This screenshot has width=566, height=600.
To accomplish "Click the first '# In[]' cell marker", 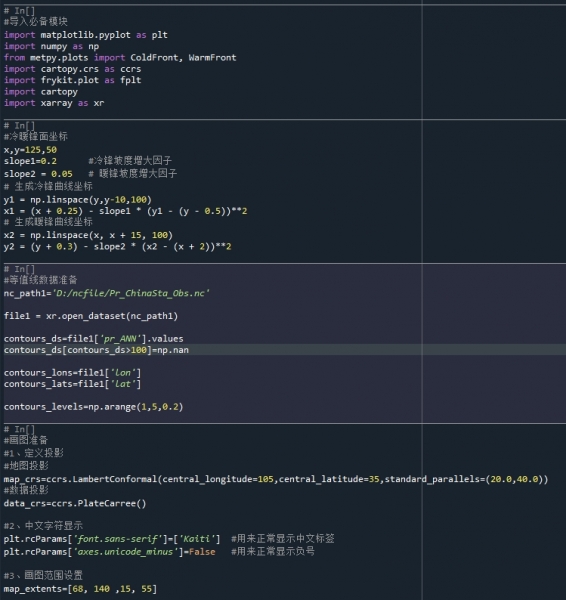I will (x=20, y=11).
